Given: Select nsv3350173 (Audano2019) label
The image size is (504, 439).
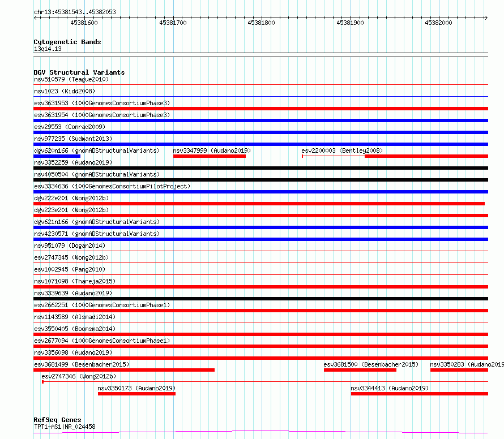Looking at the screenshot, I should coord(136,388).
